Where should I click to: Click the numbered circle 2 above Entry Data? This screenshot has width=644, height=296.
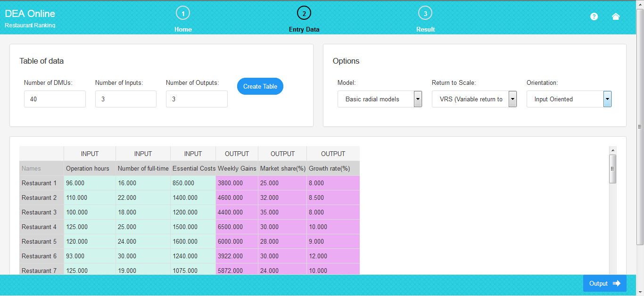304,13
